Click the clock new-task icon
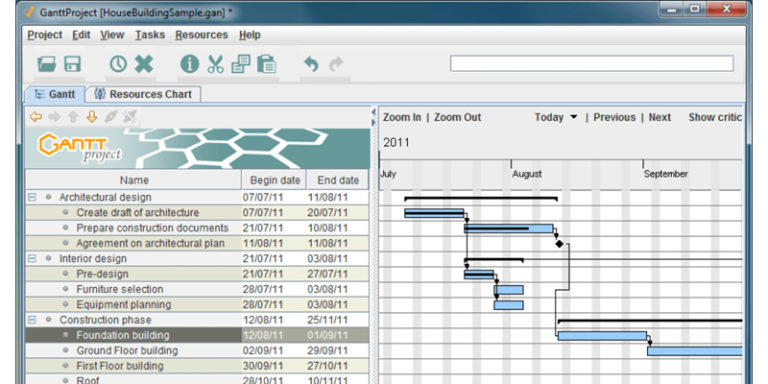The height and width of the screenshot is (384, 768). pos(118,64)
